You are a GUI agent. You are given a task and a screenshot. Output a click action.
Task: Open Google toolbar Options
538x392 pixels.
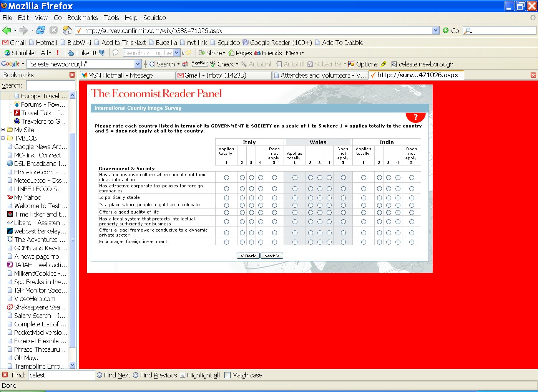(x=363, y=64)
